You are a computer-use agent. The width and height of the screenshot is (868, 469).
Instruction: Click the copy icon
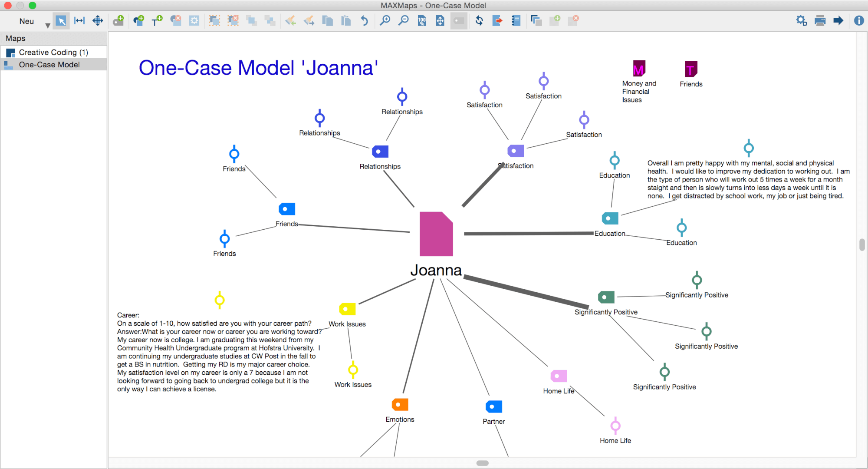(327, 20)
